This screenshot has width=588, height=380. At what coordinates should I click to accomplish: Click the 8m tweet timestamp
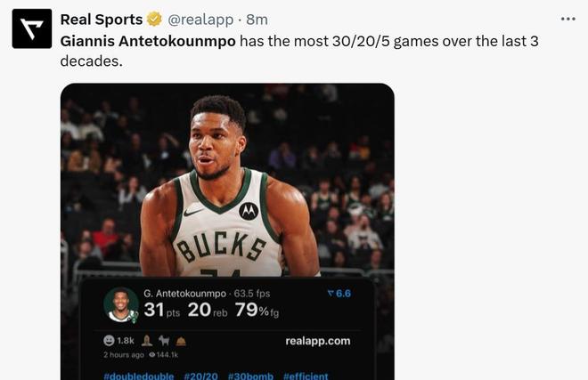(257, 20)
